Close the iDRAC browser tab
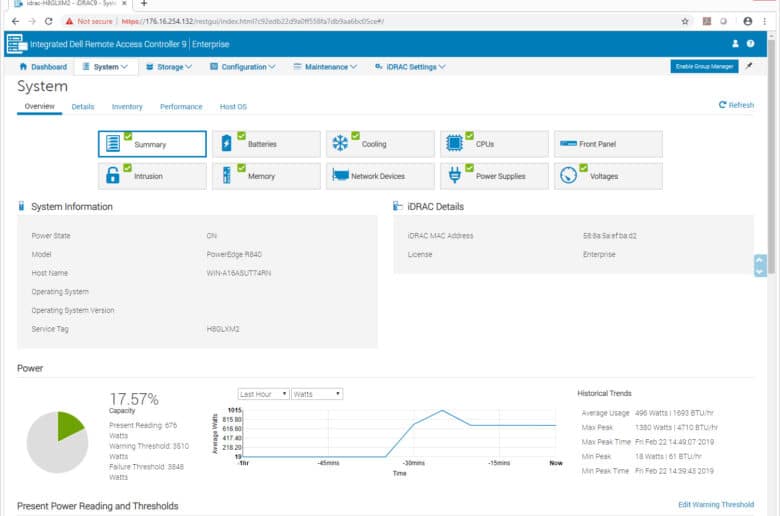This screenshot has height=516, width=780. click(124, 3)
